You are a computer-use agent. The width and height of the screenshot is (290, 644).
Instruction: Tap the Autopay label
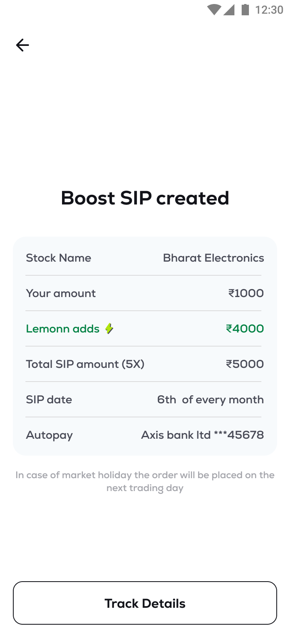(50, 435)
